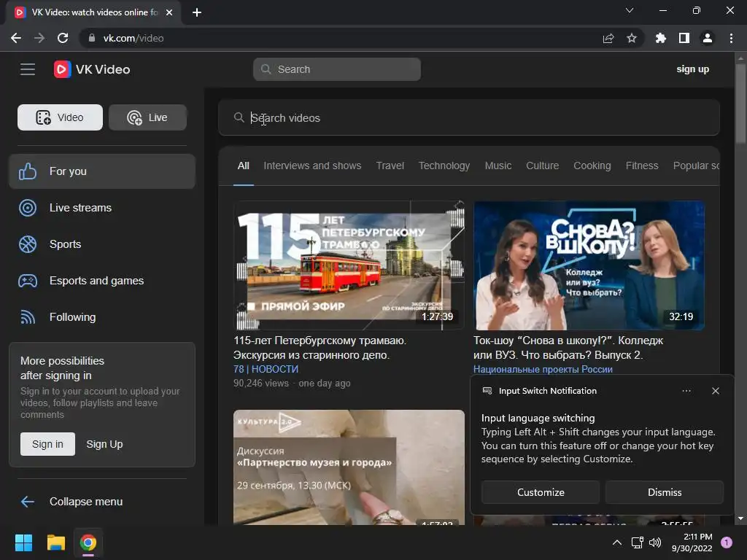Open notification options three-dot menu

[x=686, y=391]
